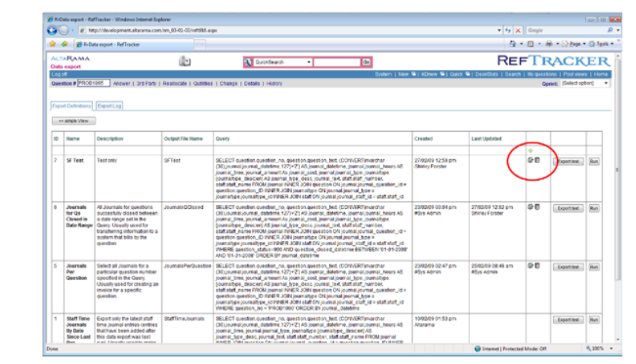Click the browser printer icon

(549, 44)
